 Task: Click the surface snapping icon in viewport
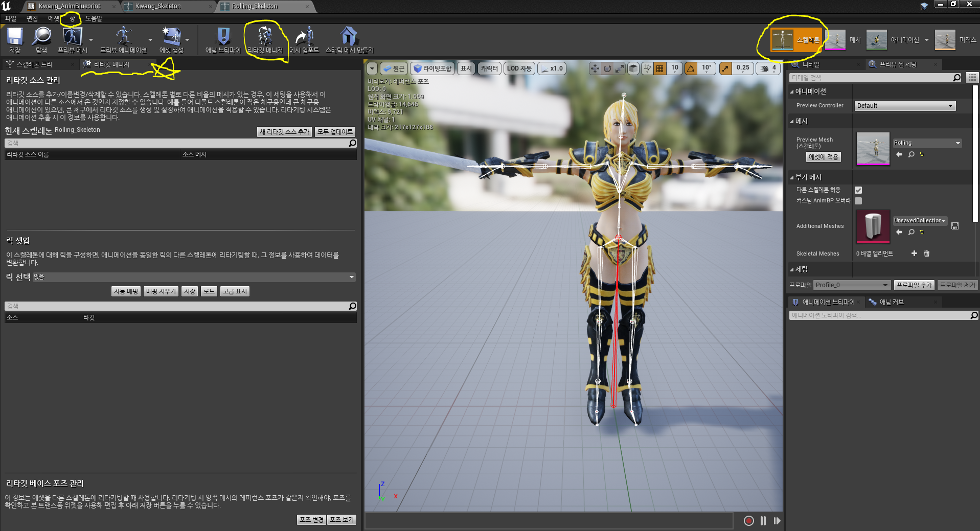648,68
